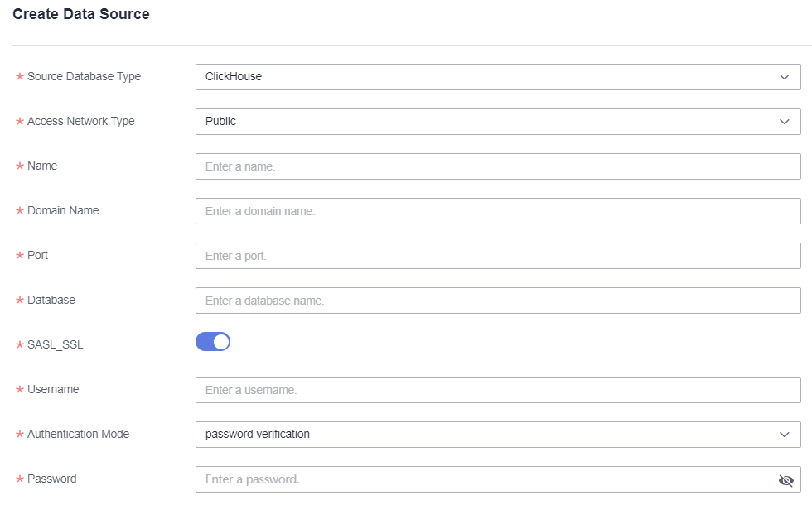Image resolution: width=812 pixels, height=505 pixels.
Task: Click the Domain Name text box
Action: pyautogui.click(x=497, y=211)
